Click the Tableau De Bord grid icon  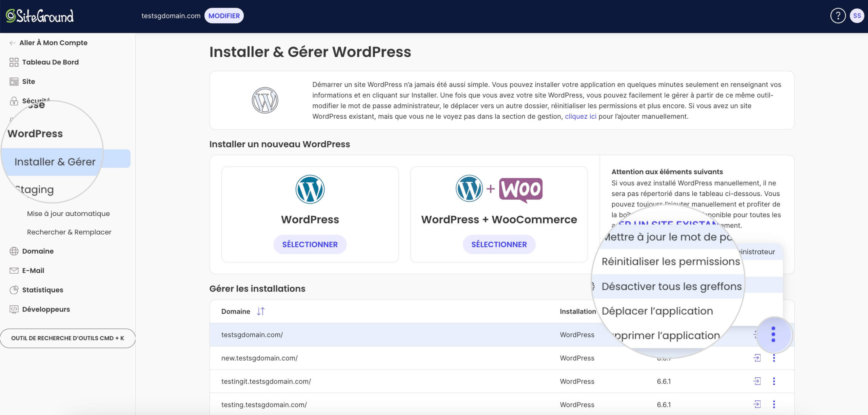click(14, 62)
